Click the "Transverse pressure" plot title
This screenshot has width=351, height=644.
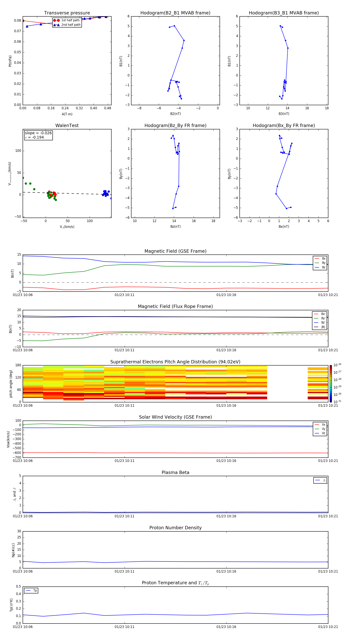point(67,13)
